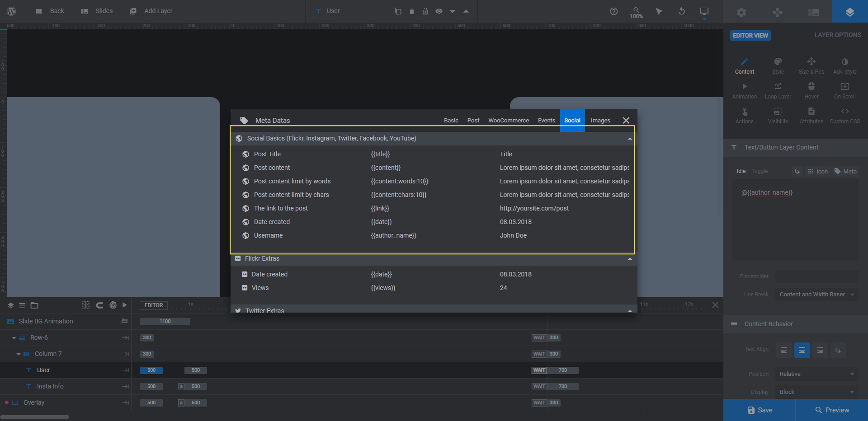Image resolution: width=868 pixels, height=421 pixels.
Task: Click the Icon insert button
Action: (818, 171)
